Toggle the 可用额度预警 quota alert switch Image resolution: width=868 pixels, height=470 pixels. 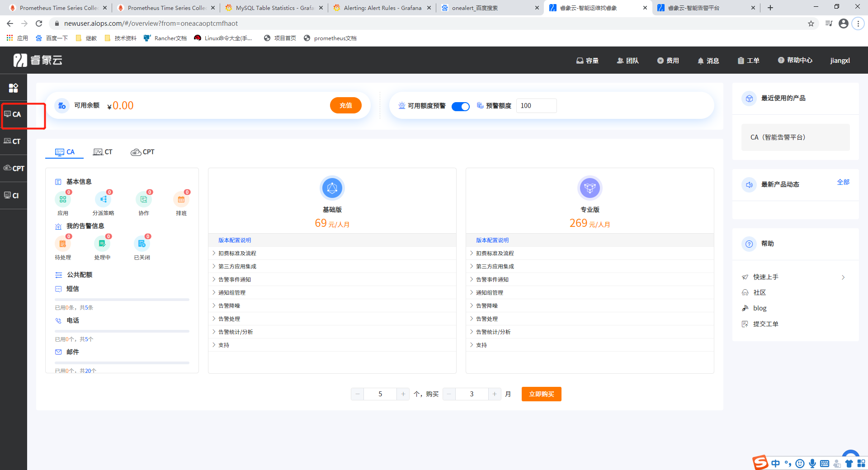(x=461, y=106)
